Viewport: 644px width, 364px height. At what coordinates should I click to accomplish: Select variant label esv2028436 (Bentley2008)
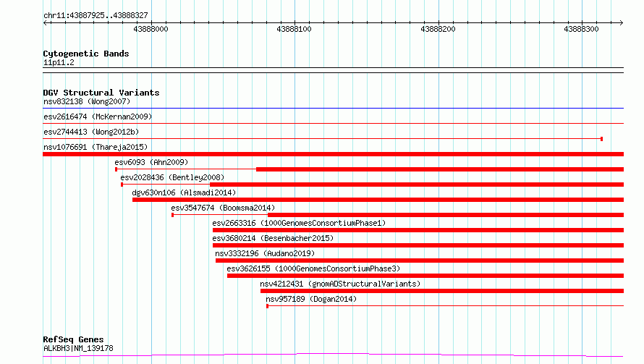tap(172, 177)
